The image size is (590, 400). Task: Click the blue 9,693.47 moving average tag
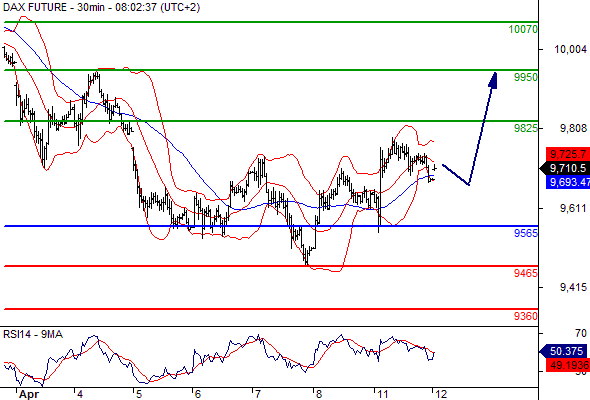click(x=568, y=182)
